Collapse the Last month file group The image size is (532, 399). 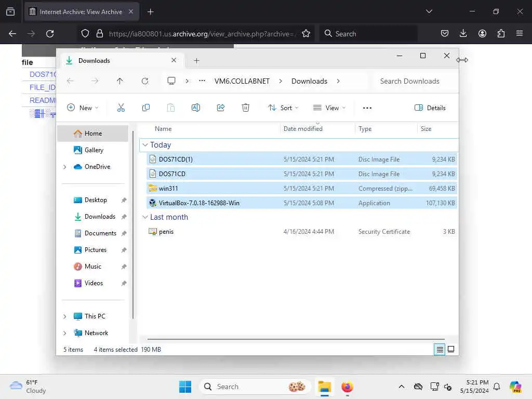point(145,217)
